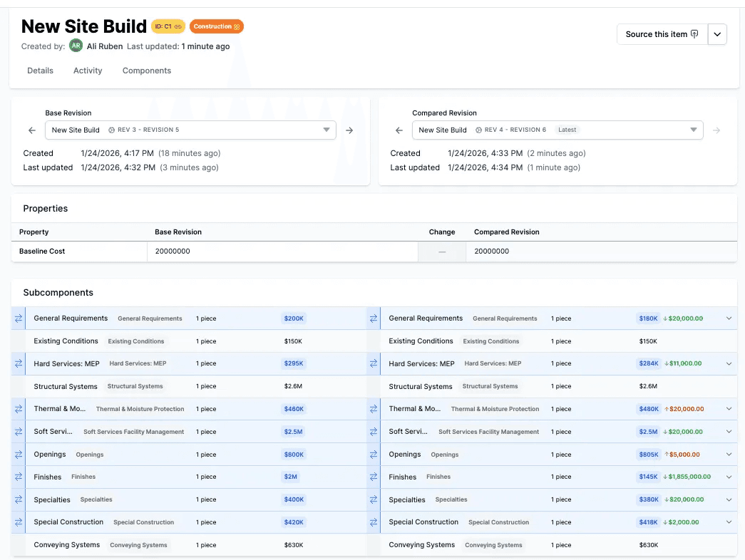Expand the Thermal & Moisture row chevron
Viewport: 745px width, 560px height.
pyautogui.click(x=729, y=408)
